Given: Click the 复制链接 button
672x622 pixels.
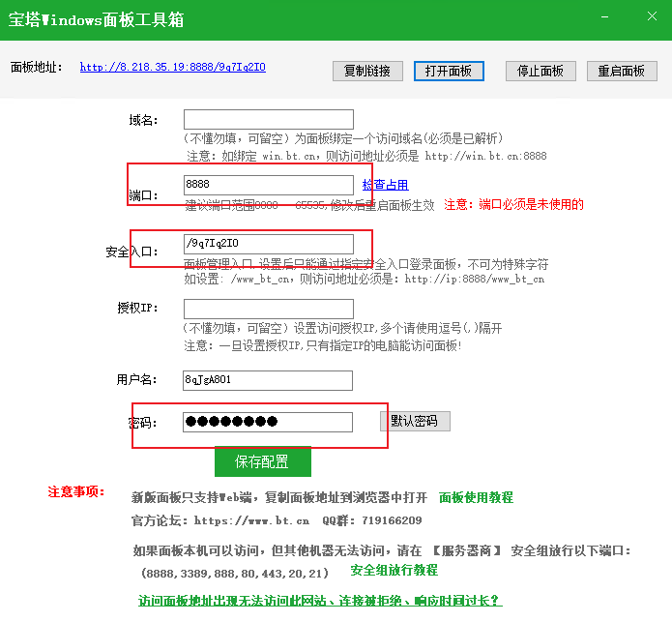Looking at the screenshot, I should pos(367,71).
